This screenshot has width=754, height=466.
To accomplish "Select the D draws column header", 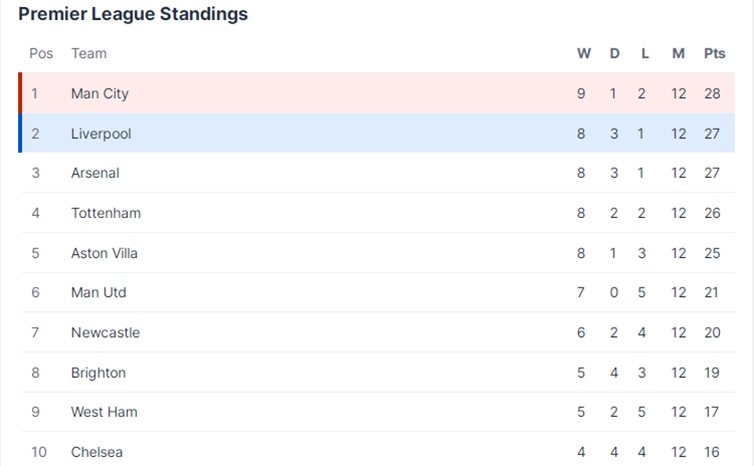I will (615, 53).
